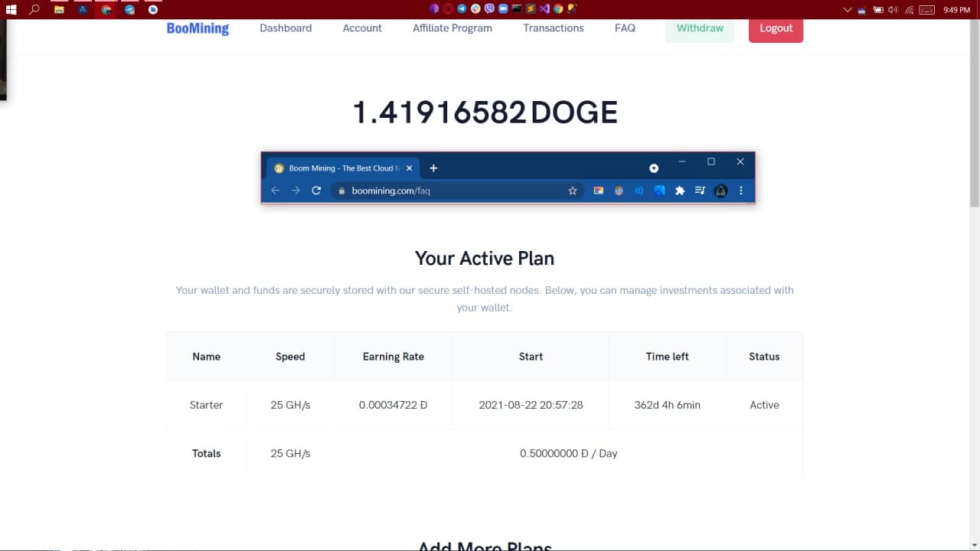The height and width of the screenshot is (551, 980).
Task: Select the Boom Mining browser tab
Action: pos(343,168)
